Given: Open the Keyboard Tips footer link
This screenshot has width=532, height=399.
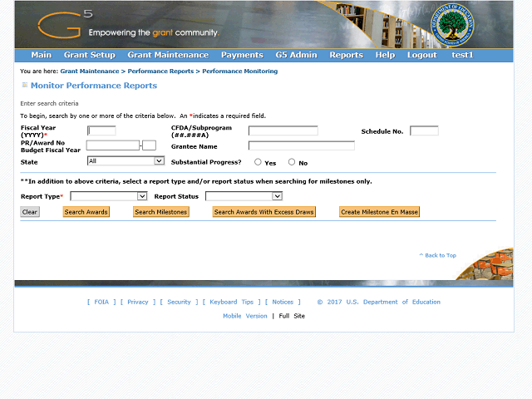Looking at the screenshot, I should [x=231, y=302].
